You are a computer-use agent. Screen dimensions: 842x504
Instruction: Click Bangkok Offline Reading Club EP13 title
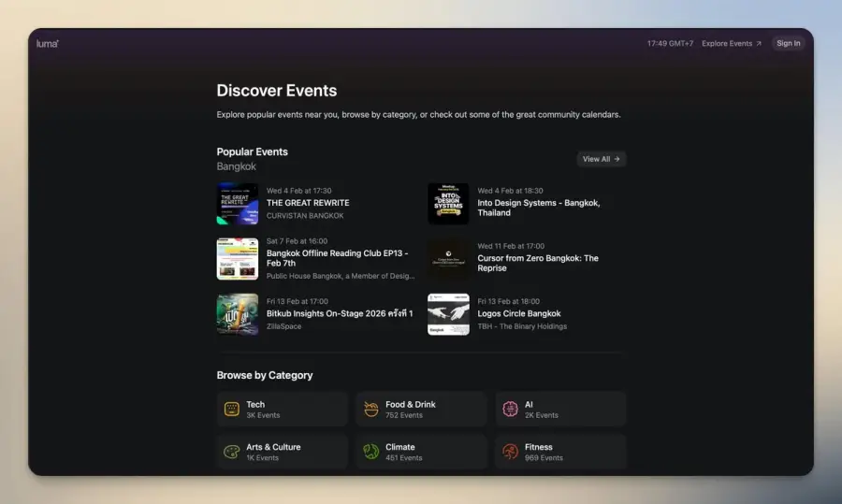point(337,258)
